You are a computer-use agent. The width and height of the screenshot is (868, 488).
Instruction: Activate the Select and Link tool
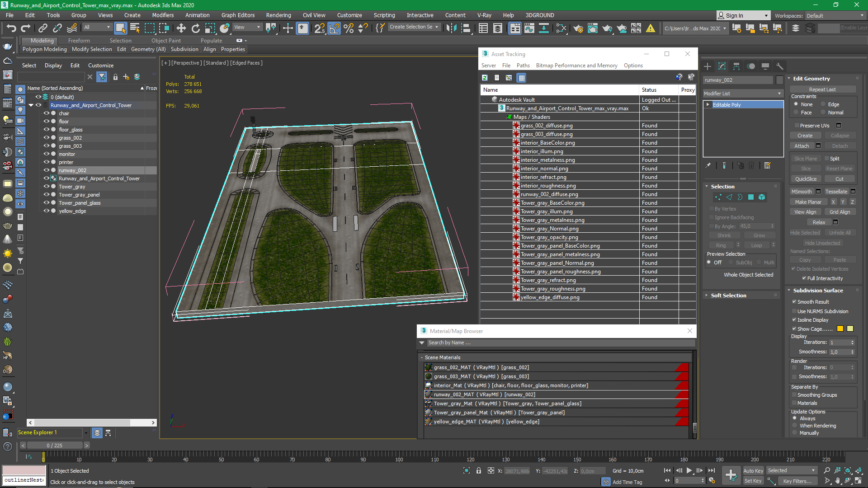click(43, 28)
